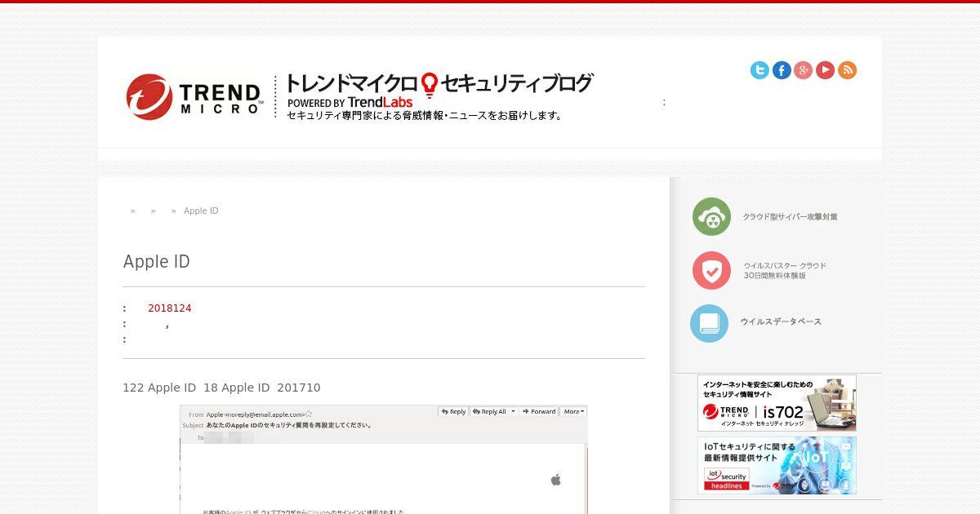Screen dimensions: 980x514
Task: Click the blue book database icon
Action: click(710, 323)
